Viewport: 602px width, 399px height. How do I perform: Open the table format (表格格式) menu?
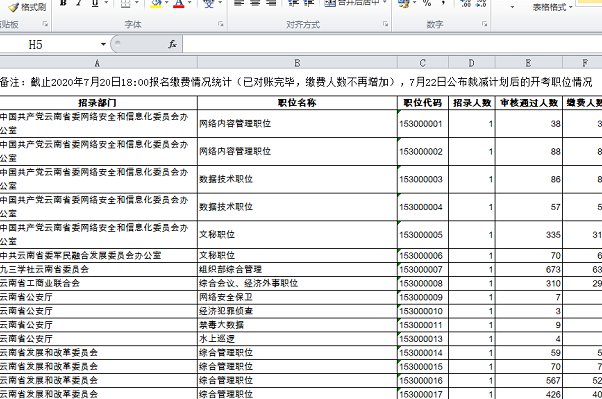pos(552,7)
